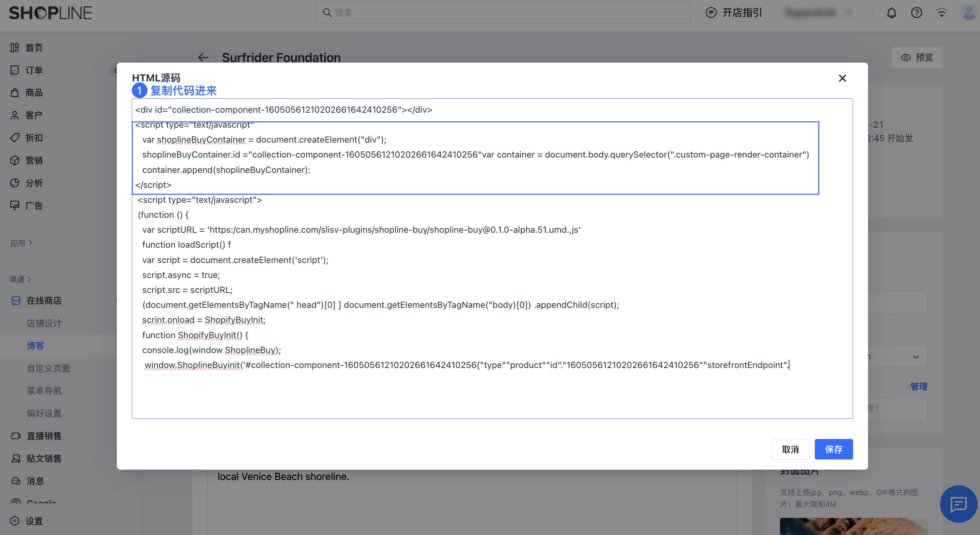Click the 'scrint.onload = ShopifyBuyInit;' line
Viewport: 980px width, 535px height.
pos(203,320)
